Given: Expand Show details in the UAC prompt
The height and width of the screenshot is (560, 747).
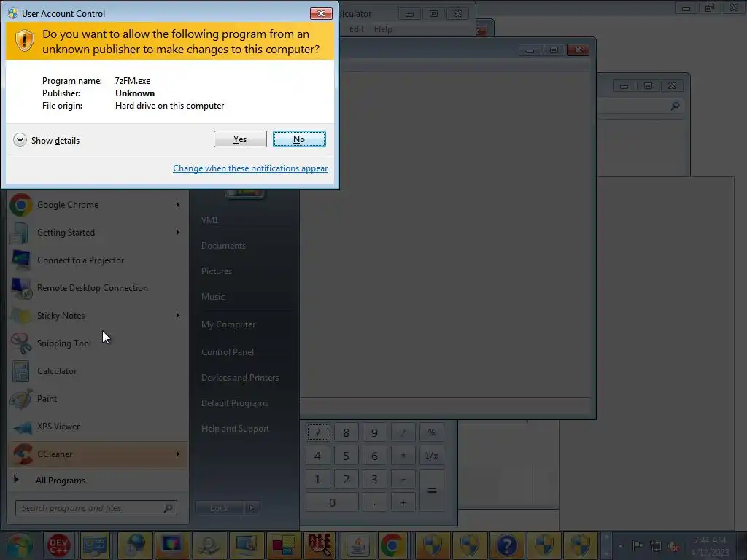Looking at the screenshot, I should (47, 140).
